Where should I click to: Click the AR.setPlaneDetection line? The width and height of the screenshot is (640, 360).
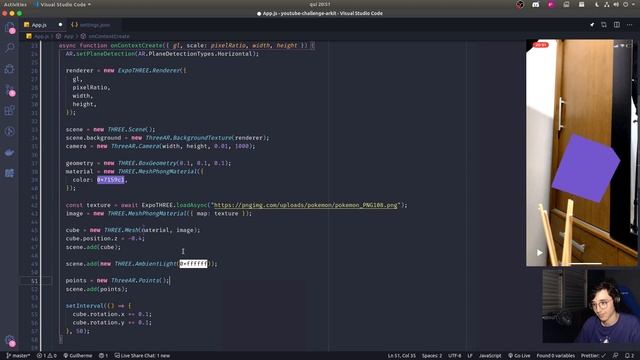pos(162,53)
